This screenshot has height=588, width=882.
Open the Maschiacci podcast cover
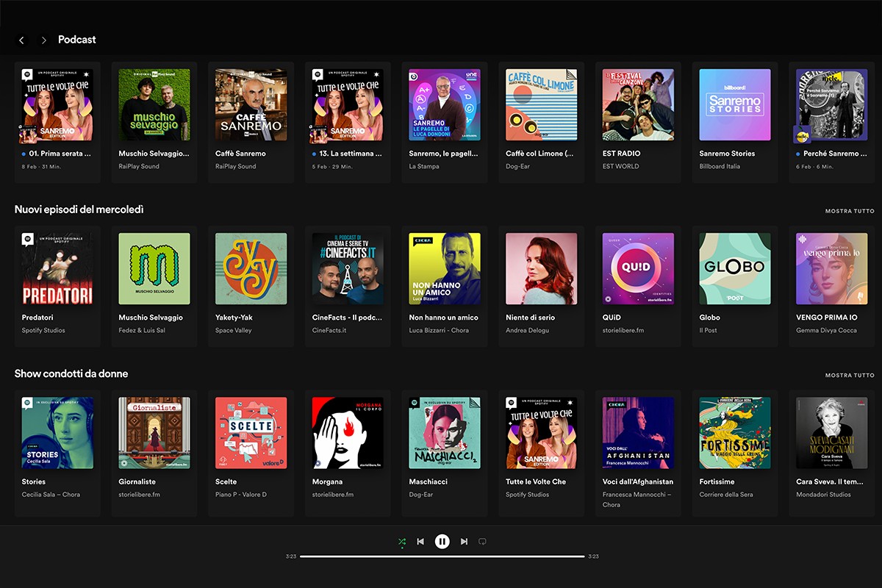[445, 433]
